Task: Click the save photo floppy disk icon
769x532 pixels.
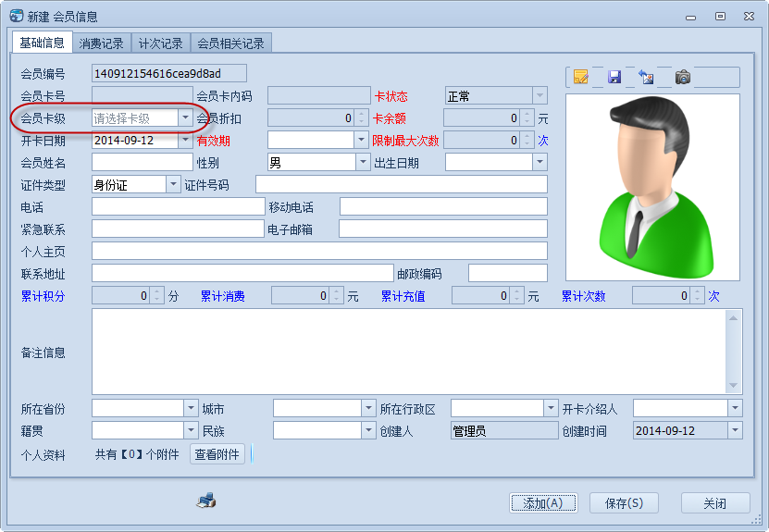Action: 614,77
